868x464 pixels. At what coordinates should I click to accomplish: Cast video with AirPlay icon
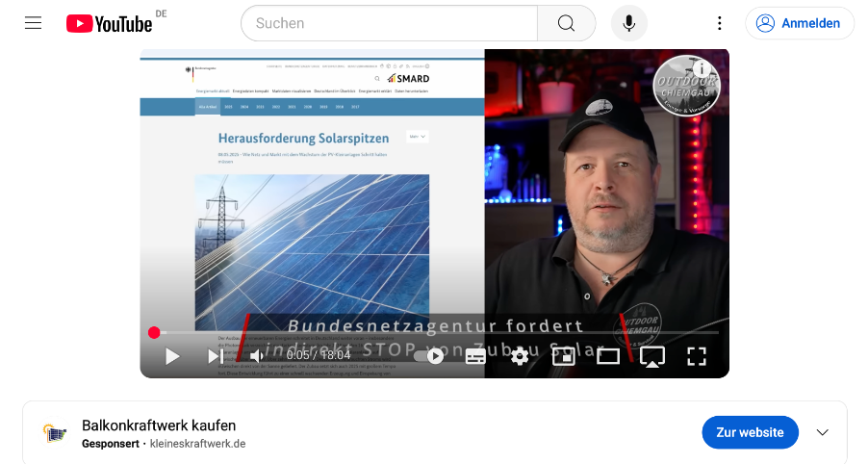pyautogui.click(x=652, y=356)
